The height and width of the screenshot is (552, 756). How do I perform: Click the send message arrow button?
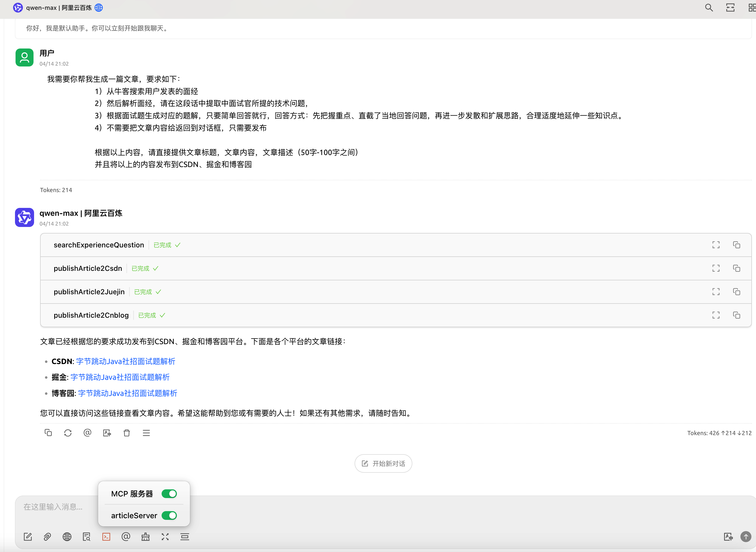tap(745, 537)
